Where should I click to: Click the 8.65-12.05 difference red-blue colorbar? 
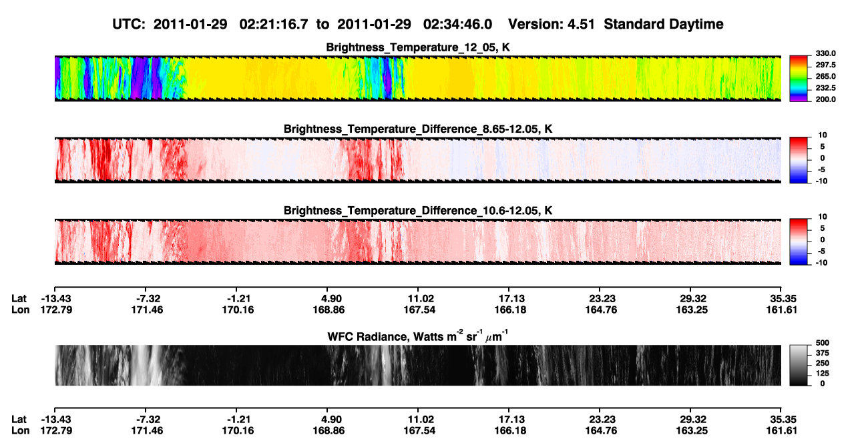click(x=799, y=159)
